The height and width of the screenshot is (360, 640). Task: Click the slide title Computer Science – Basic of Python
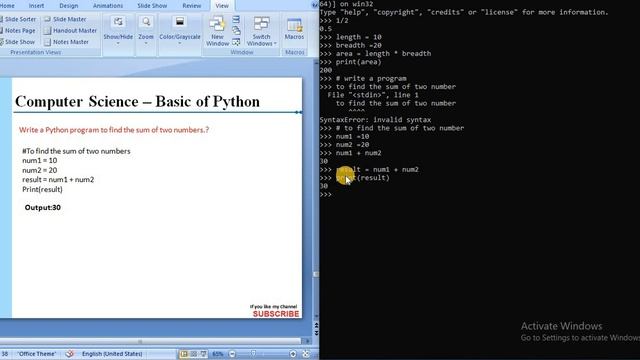click(x=137, y=101)
